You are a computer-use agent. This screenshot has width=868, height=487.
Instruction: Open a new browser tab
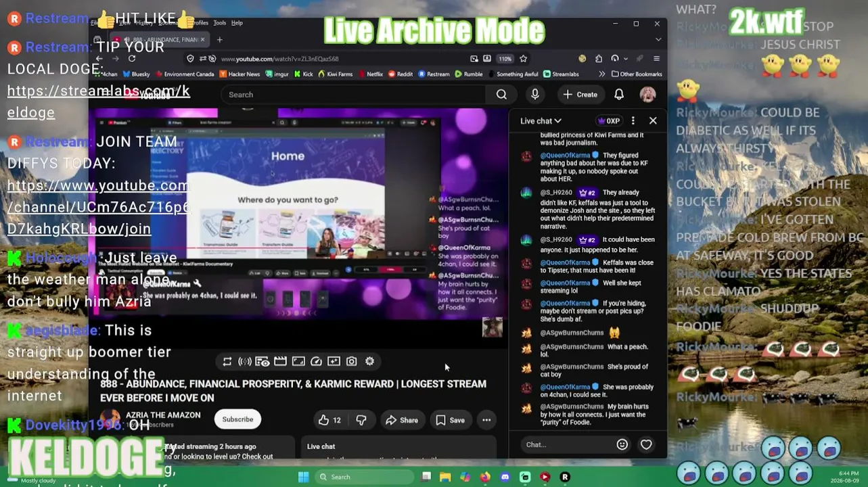point(219,39)
